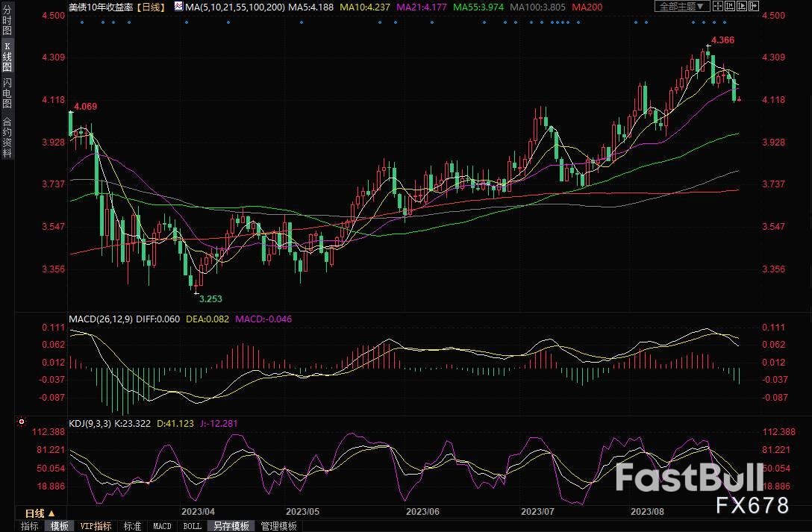Click the DEA:0.082 value
The height and width of the screenshot is (532, 812).
[x=207, y=319]
